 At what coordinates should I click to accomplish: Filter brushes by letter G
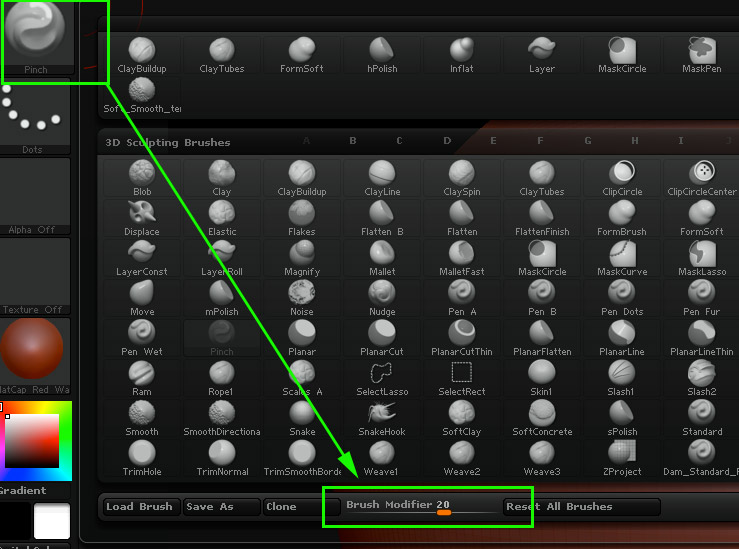tap(588, 140)
